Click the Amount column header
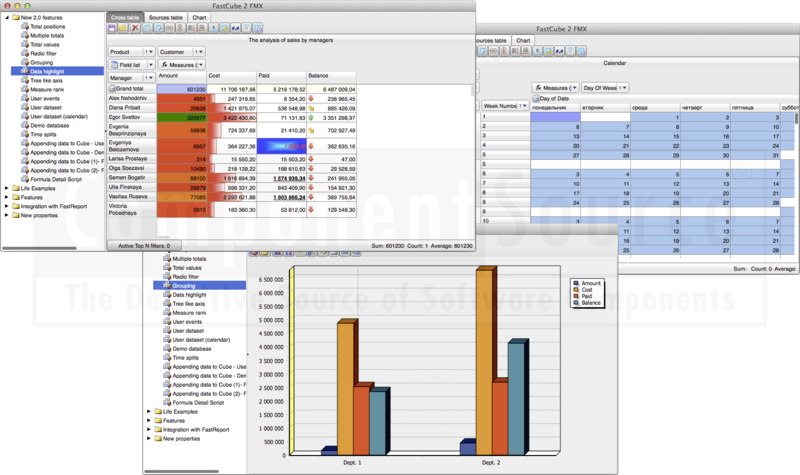800x475 pixels. pyautogui.click(x=181, y=76)
